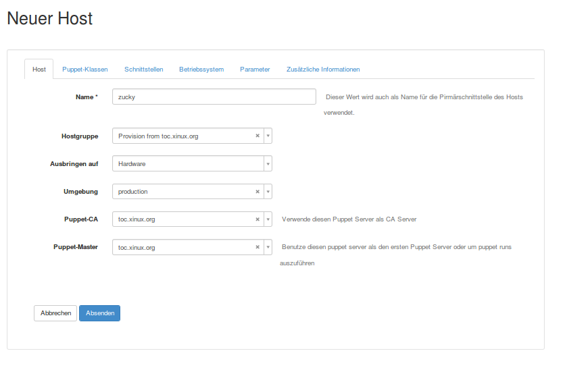The width and height of the screenshot is (588, 374).
Task: Click the Absenden button
Action: coord(99,313)
